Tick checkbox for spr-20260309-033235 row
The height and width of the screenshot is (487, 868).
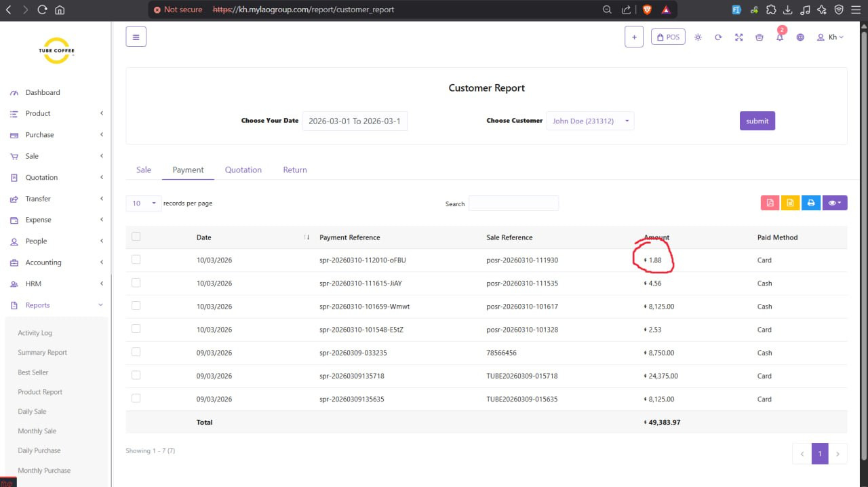coord(136,352)
